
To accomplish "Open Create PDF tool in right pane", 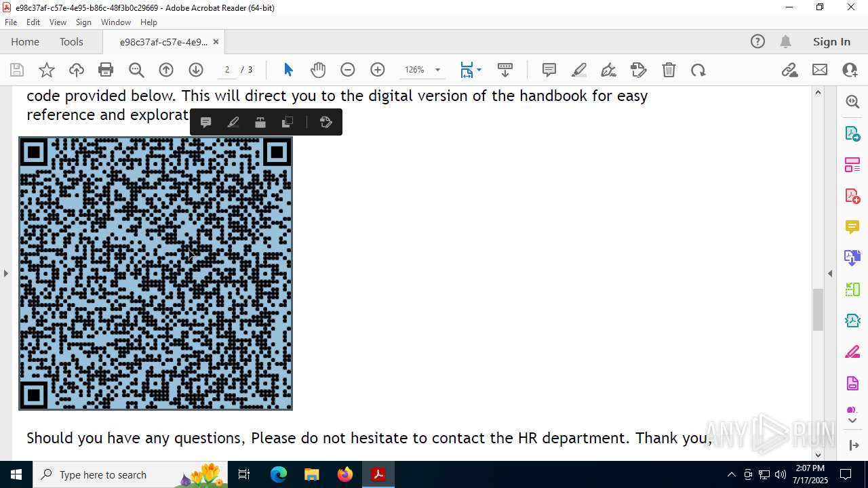I will pyautogui.click(x=852, y=196).
